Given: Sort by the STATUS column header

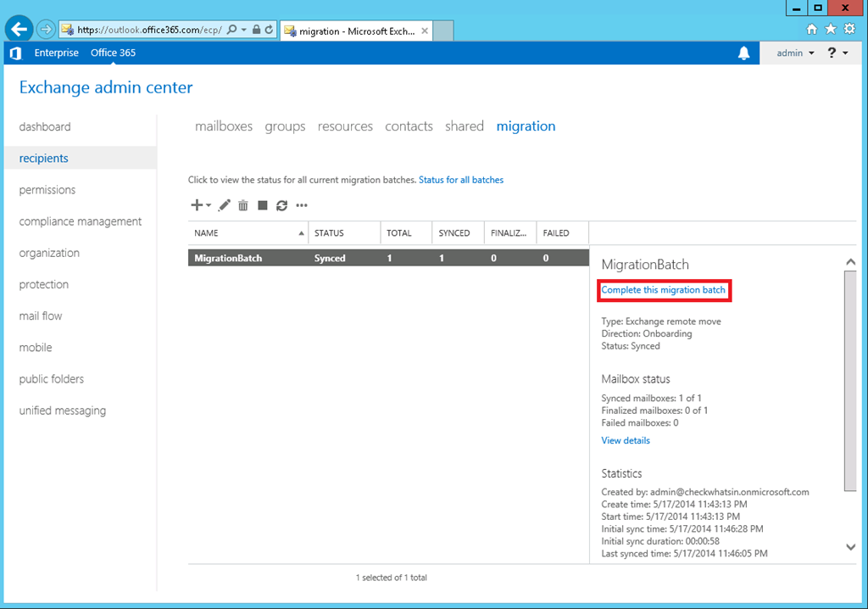Looking at the screenshot, I should pos(344,232).
